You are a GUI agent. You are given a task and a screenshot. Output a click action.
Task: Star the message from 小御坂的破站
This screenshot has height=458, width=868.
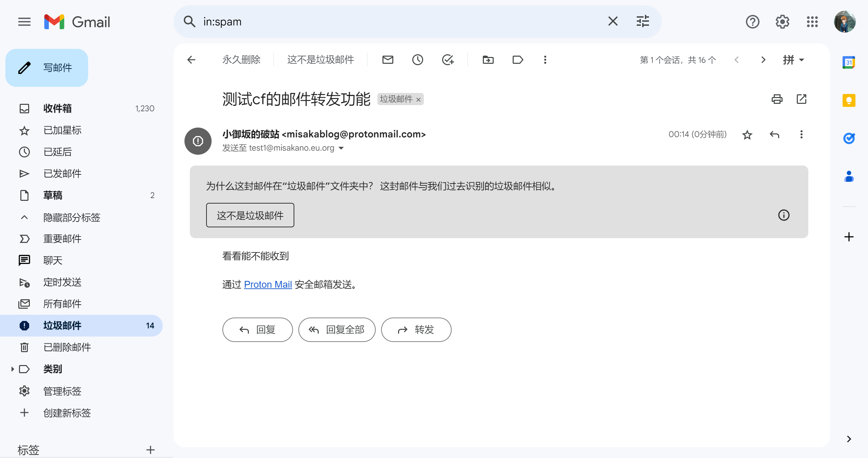747,135
